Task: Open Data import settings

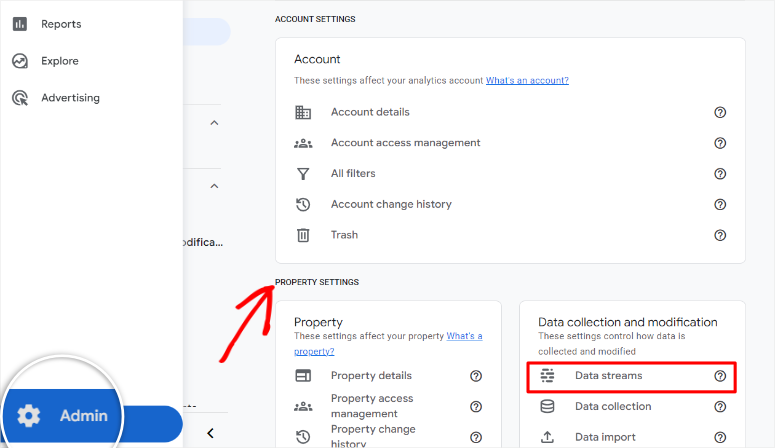Action: 605,437
